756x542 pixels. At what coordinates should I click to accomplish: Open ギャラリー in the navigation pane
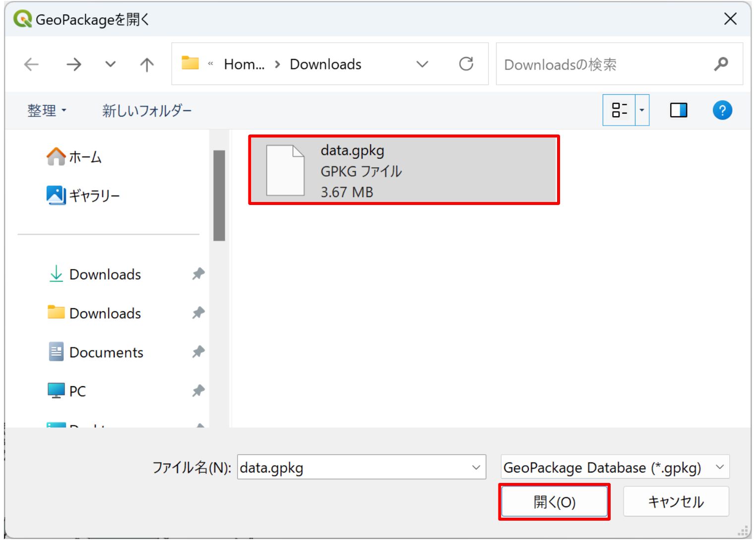tap(83, 196)
